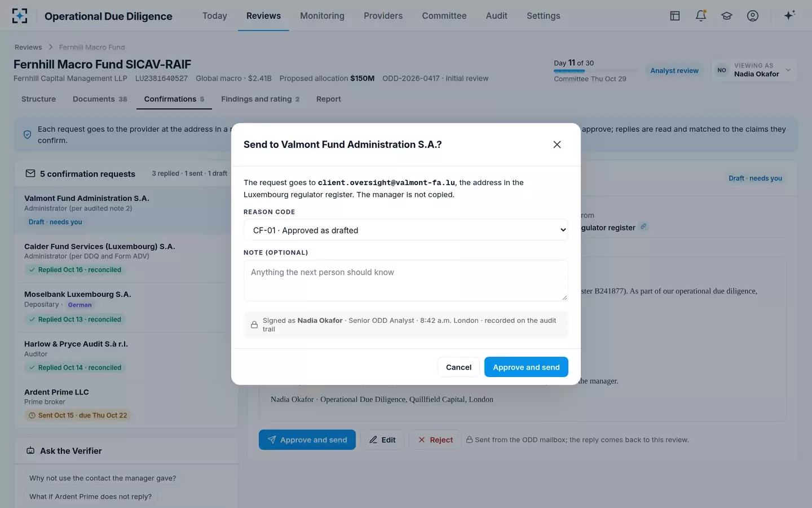
Task: Switch to the Structure sub-tab
Action: (x=39, y=99)
